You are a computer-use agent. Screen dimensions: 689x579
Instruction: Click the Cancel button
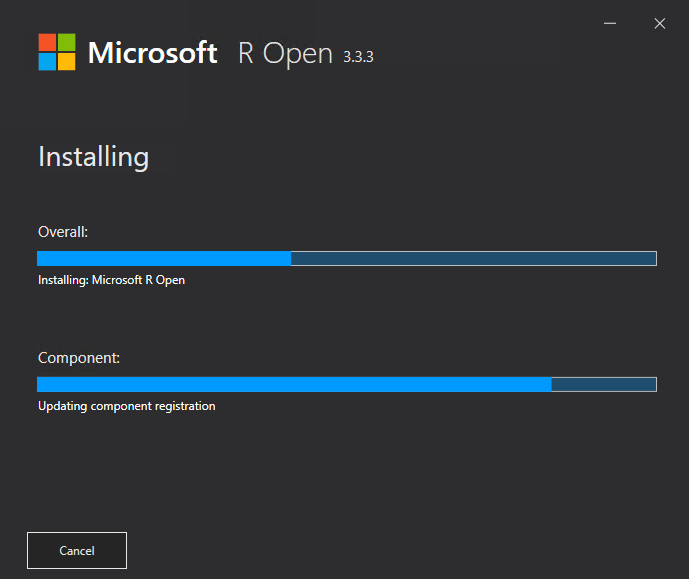[77, 550]
